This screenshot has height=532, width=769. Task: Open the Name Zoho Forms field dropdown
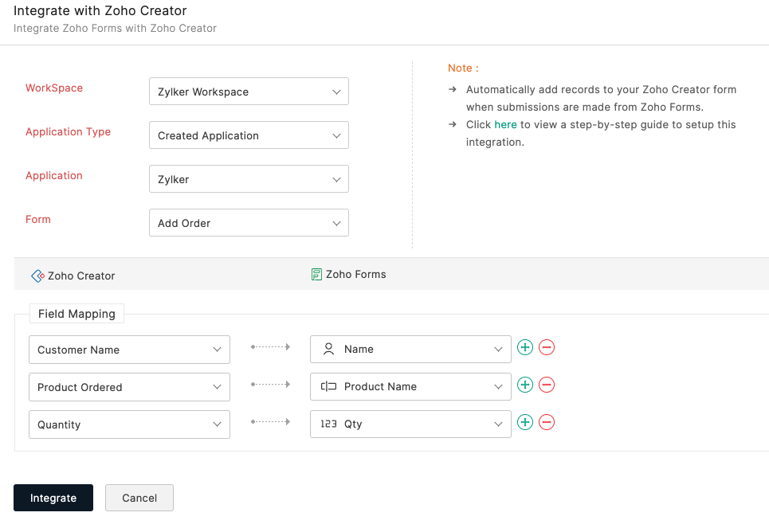coord(410,349)
